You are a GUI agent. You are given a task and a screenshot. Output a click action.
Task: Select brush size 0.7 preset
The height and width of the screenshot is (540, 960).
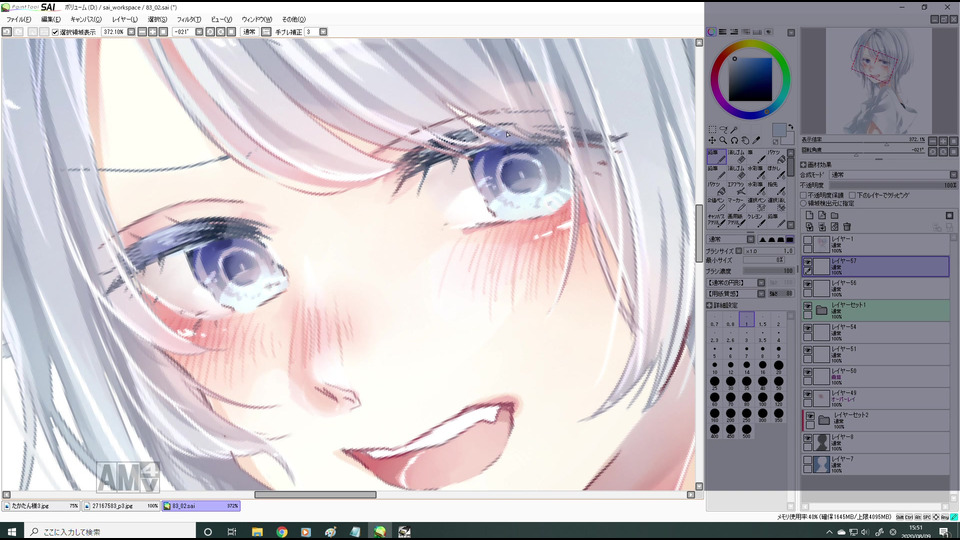[x=714, y=320]
